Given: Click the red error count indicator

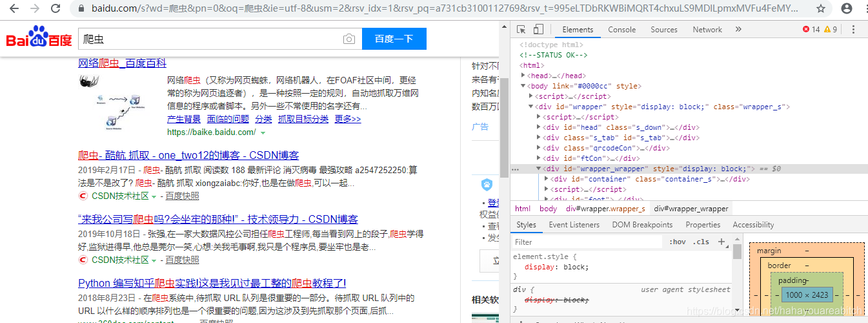Looking at the screenshot, I should coord(811,29).
